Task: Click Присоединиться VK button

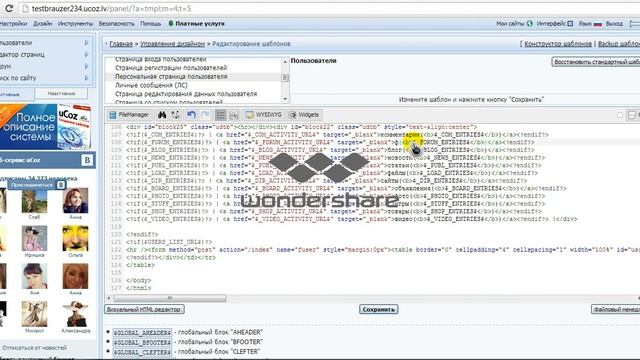Action: [x=37, y=185]
